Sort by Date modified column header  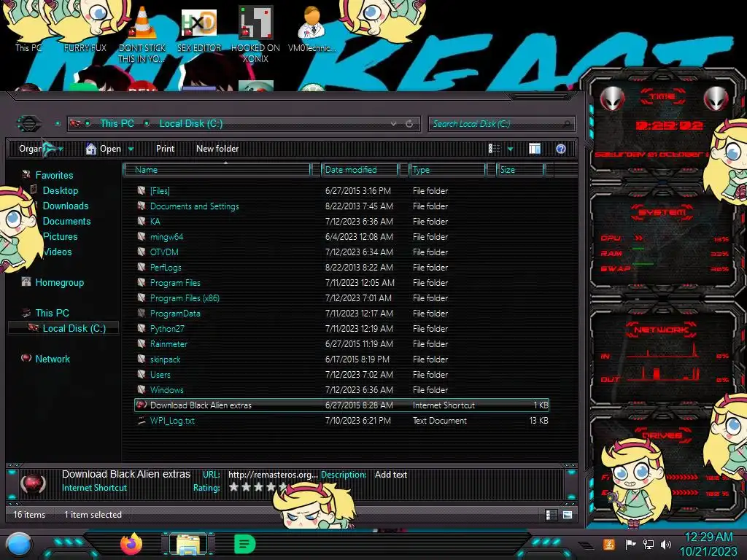click(x=360, y=169)
